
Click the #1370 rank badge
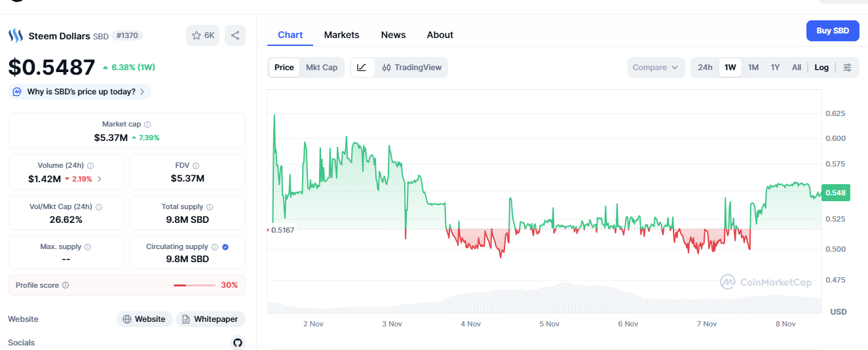[128, 35]
